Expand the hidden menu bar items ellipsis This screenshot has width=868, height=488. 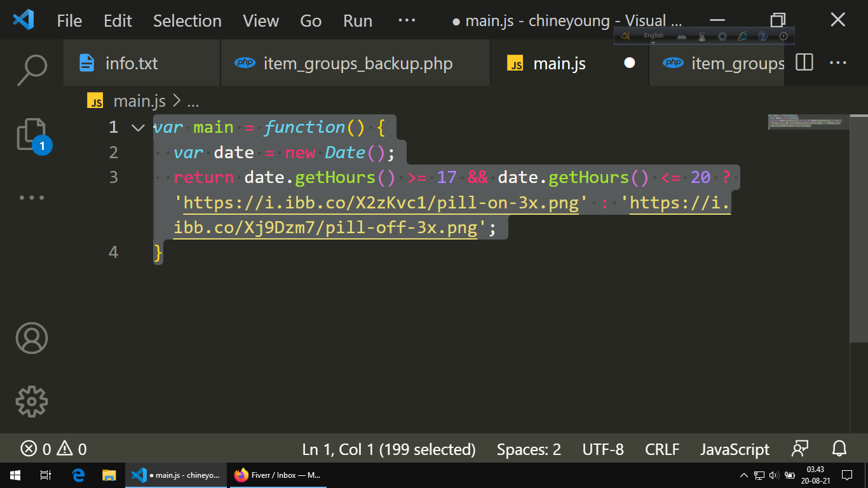pyautogui.click(x=406, y=20)
